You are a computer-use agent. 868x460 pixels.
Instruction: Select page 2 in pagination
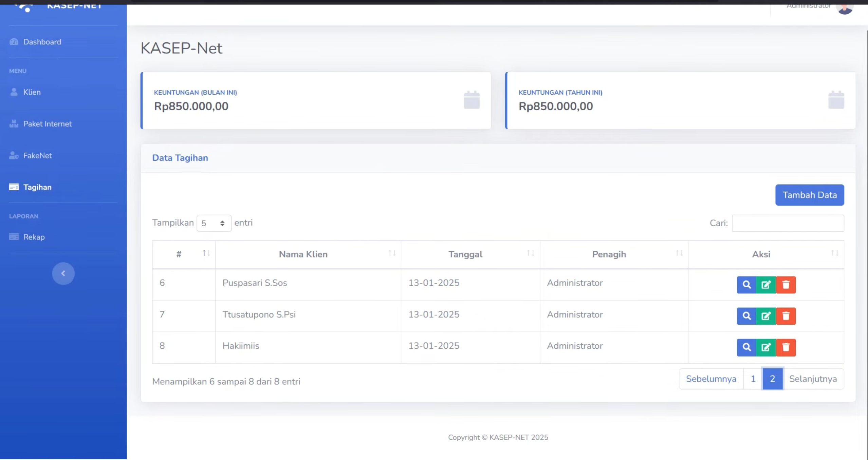point(772,379)
